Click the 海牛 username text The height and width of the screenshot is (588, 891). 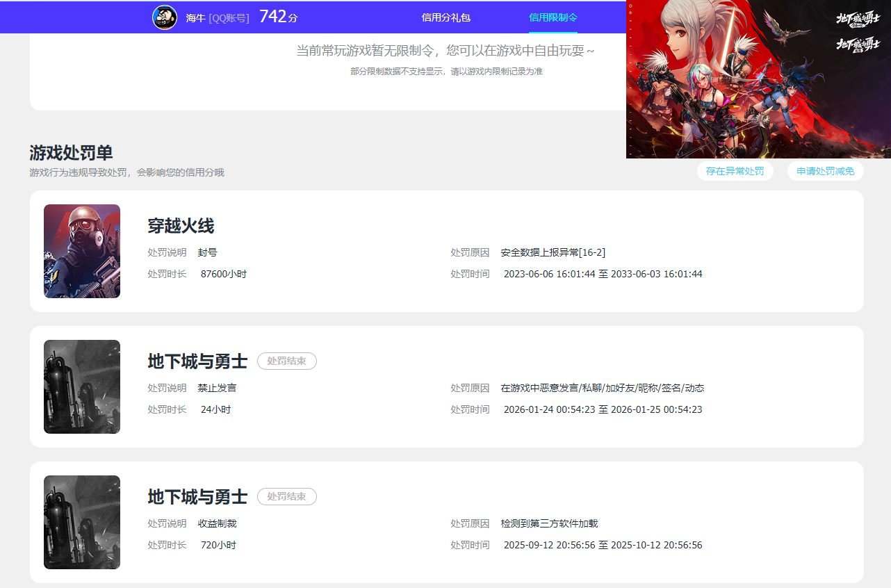point(195,18)
